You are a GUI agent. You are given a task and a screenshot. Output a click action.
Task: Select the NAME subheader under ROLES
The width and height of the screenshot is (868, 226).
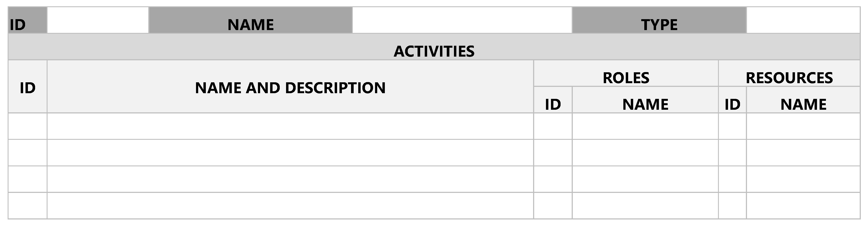point(645,100)
